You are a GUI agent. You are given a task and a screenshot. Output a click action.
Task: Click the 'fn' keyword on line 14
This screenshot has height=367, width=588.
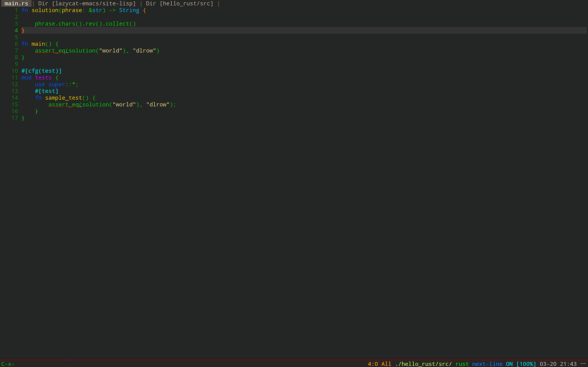(x=38, y=98)
